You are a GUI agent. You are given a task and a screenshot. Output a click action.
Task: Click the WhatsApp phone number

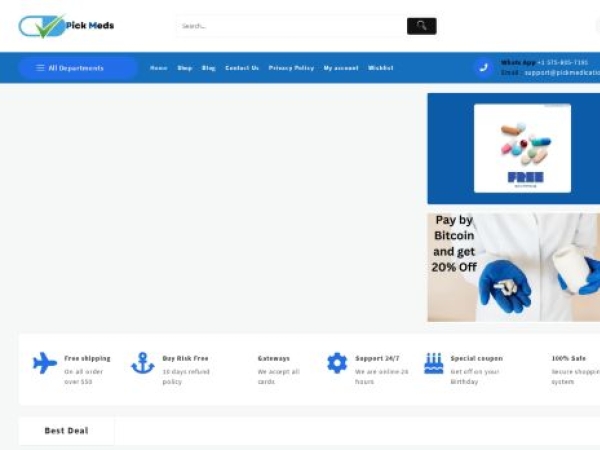pyautogui.click(x=562, y=62)
